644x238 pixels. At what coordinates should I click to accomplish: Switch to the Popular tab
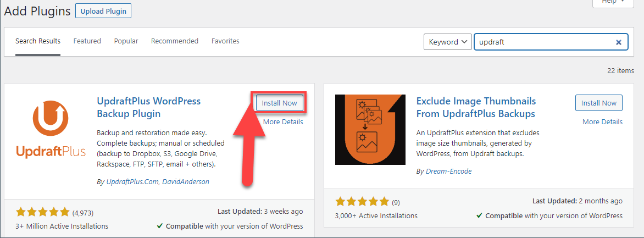pyautogui.click(x=126, y=41)
